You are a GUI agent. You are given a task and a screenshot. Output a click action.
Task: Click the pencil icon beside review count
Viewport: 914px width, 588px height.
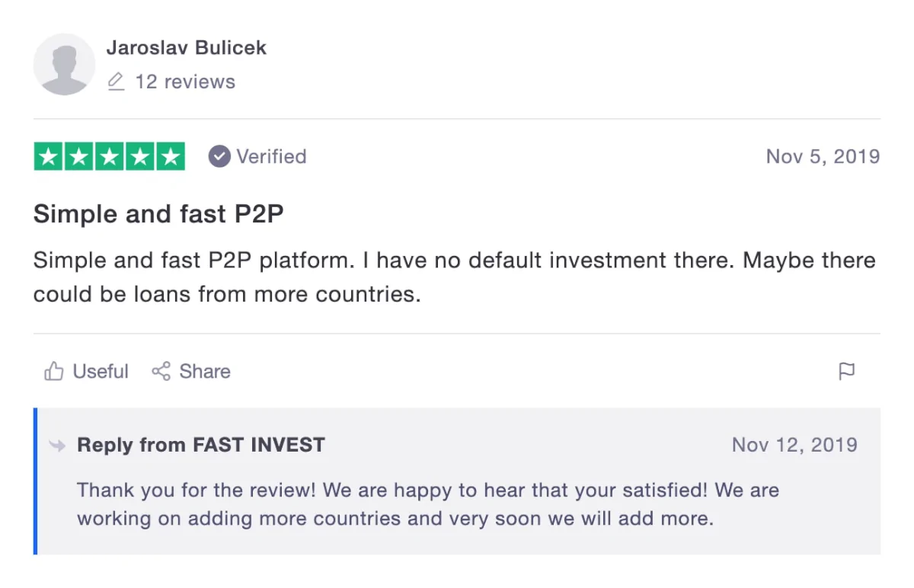(116, 81)
